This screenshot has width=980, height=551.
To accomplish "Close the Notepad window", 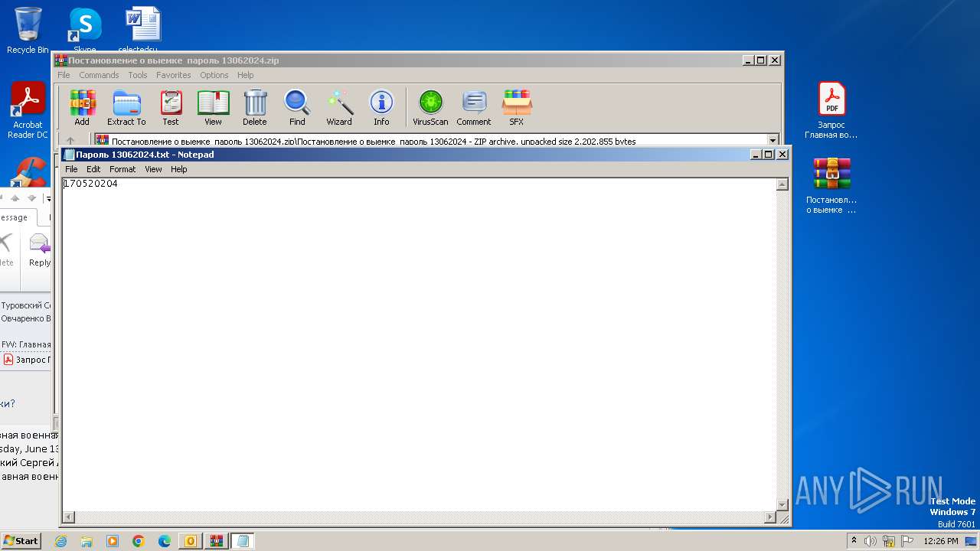I will [782, 154].
